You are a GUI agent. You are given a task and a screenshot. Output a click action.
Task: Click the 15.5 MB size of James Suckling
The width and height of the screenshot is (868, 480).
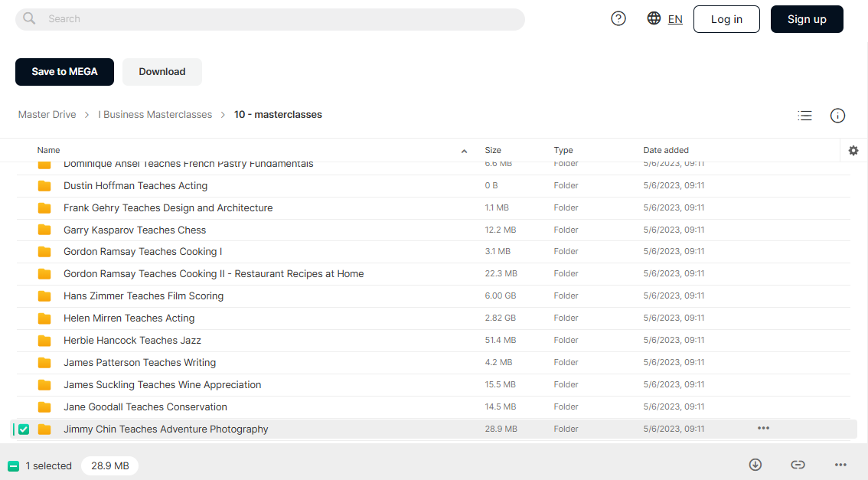tap(501, 384)
